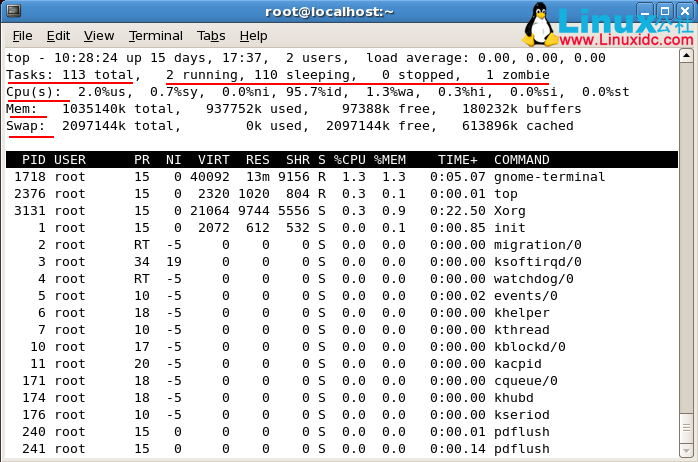Click the terminal window menu icon in title bar
This screenshot has width=698, height=462.
[14, 11]
